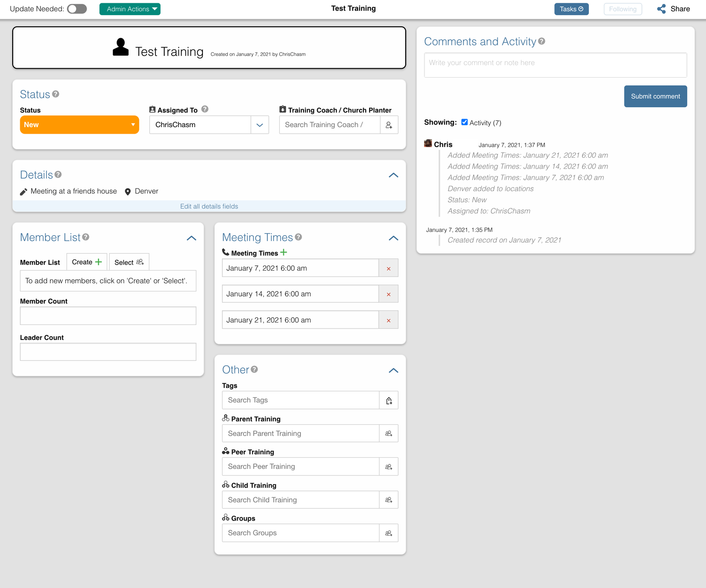Viewport: 706px width, 588px height.
Task: Click the add-person icon beside Search Parent Training
Action: tap(389, 433)
